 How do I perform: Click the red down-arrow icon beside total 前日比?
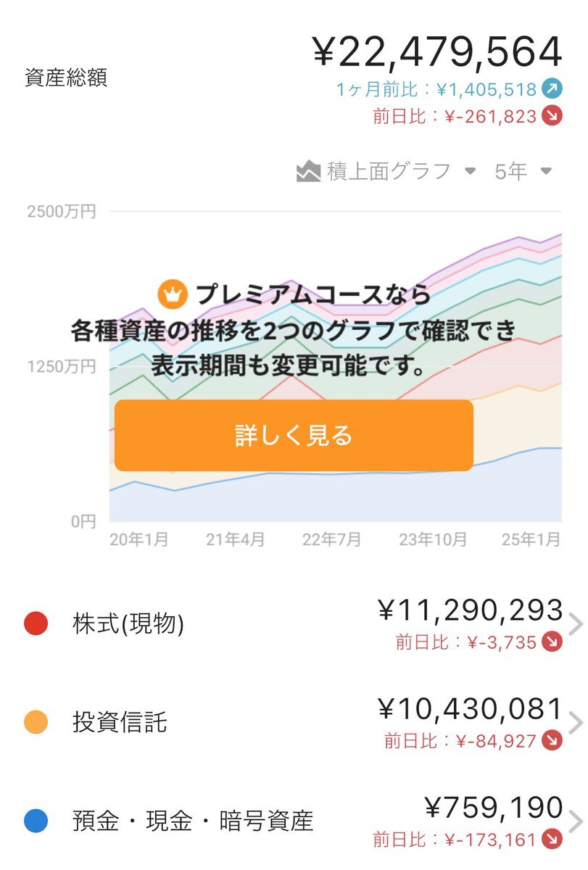(553, 116)
